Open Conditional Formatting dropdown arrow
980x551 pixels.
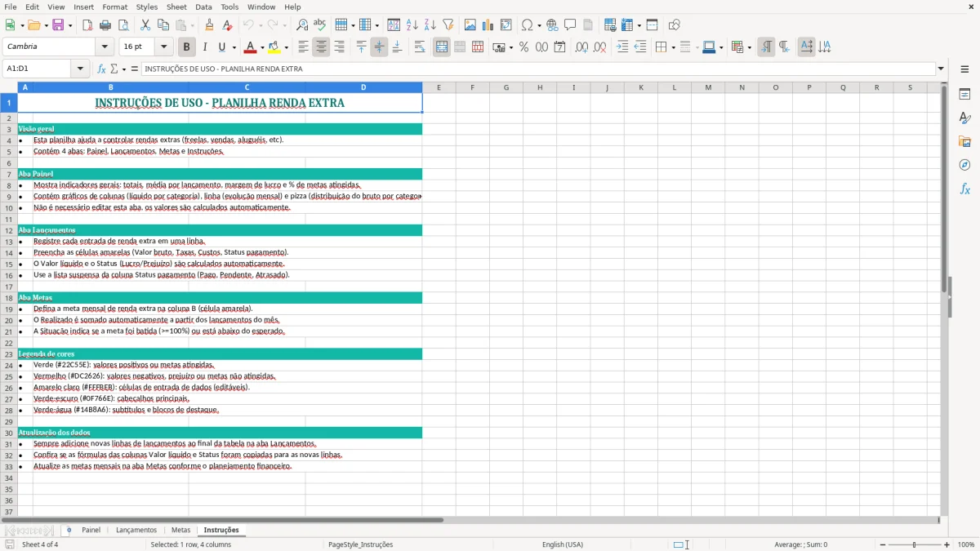click(x=749, y=48)
